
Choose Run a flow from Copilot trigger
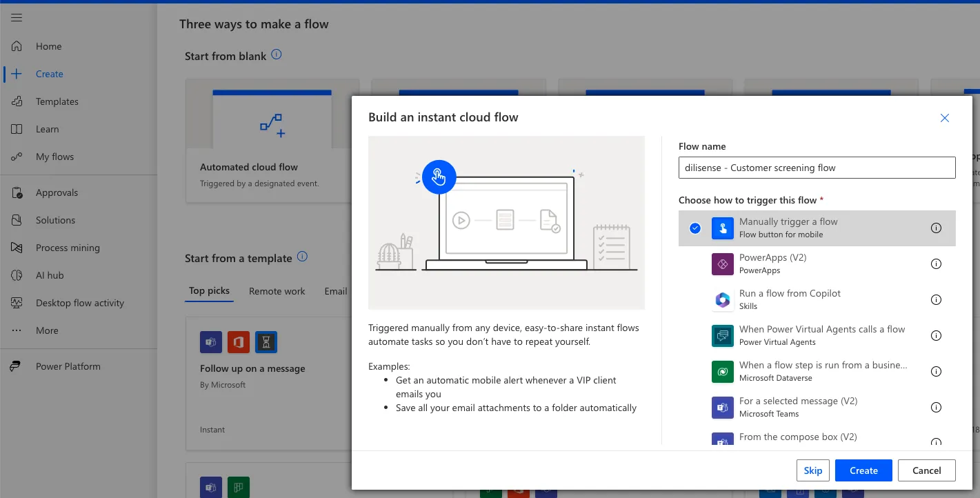coord(817,299)
